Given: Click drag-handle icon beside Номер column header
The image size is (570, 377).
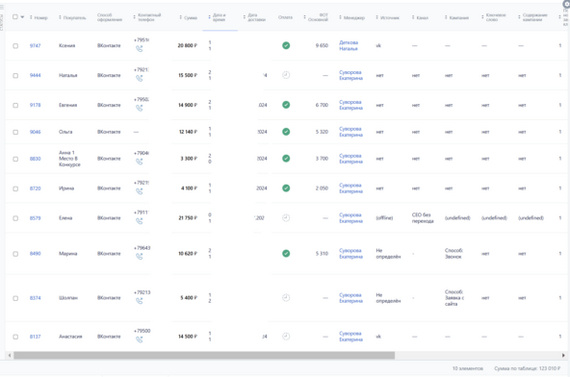Looking at the screenshot, I should tap(31, 17).
